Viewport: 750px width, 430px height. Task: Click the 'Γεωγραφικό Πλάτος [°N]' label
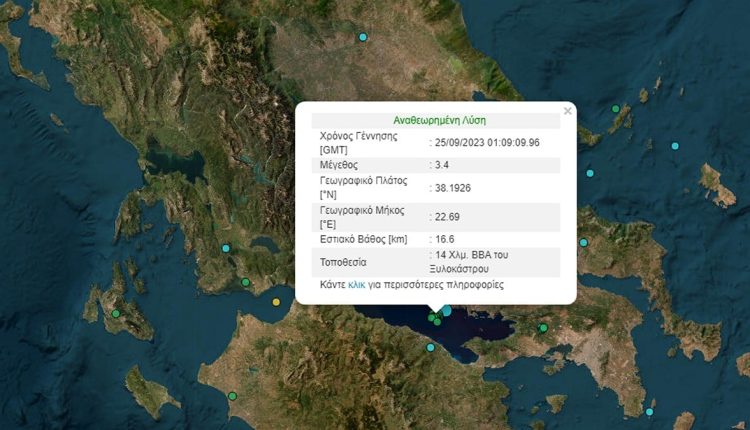pos(364,187)
